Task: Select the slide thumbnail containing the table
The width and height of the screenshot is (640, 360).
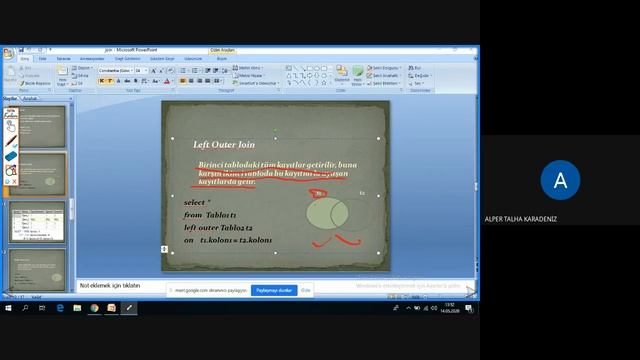Action: coord(37,222)
